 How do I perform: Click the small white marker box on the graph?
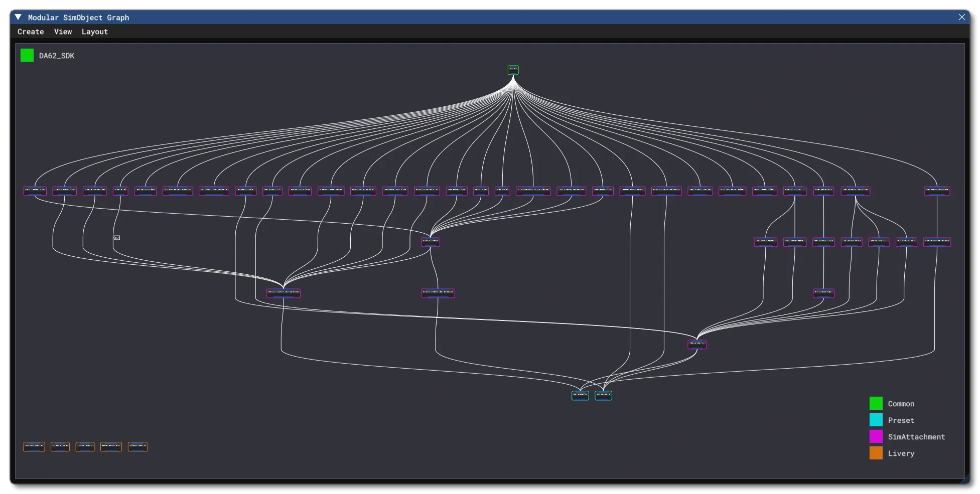pyautogui.click(x=117, y=238)
